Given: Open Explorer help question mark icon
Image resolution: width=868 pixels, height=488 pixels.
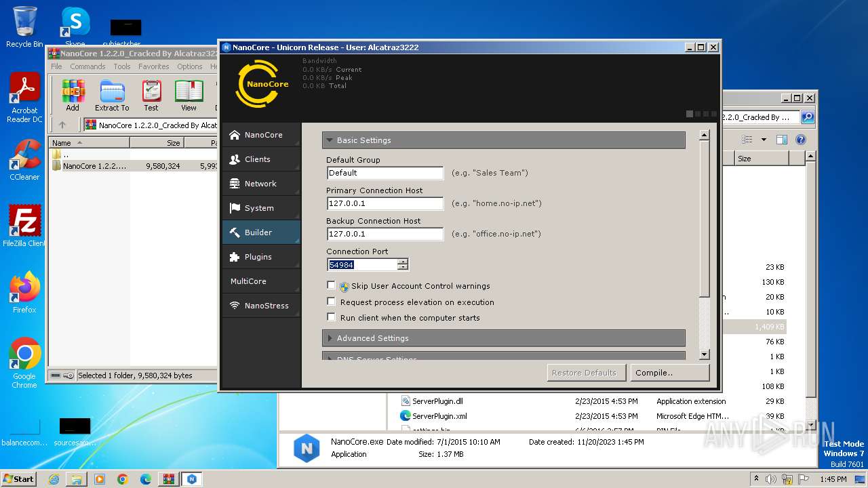Looking at the screenshot, I should [800, 140].
